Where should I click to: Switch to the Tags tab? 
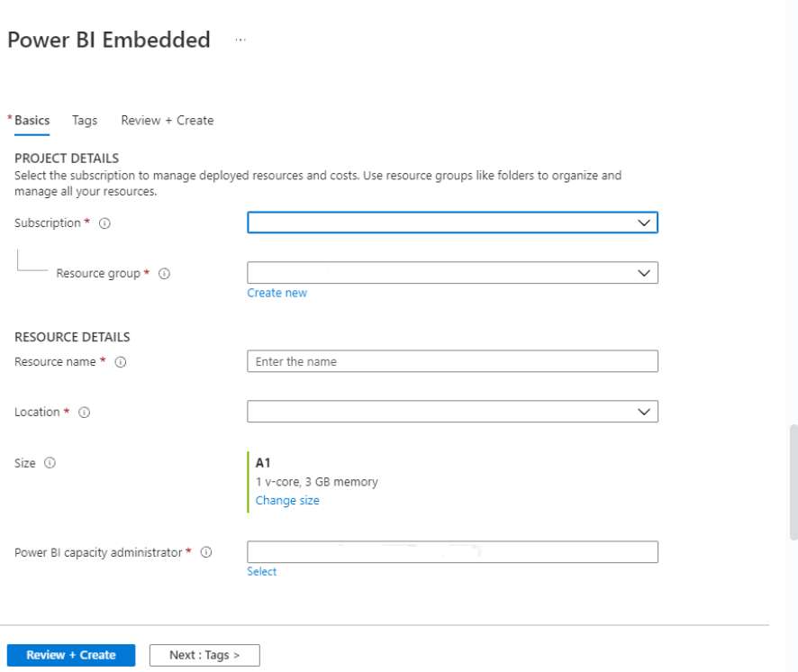(84, 120)
